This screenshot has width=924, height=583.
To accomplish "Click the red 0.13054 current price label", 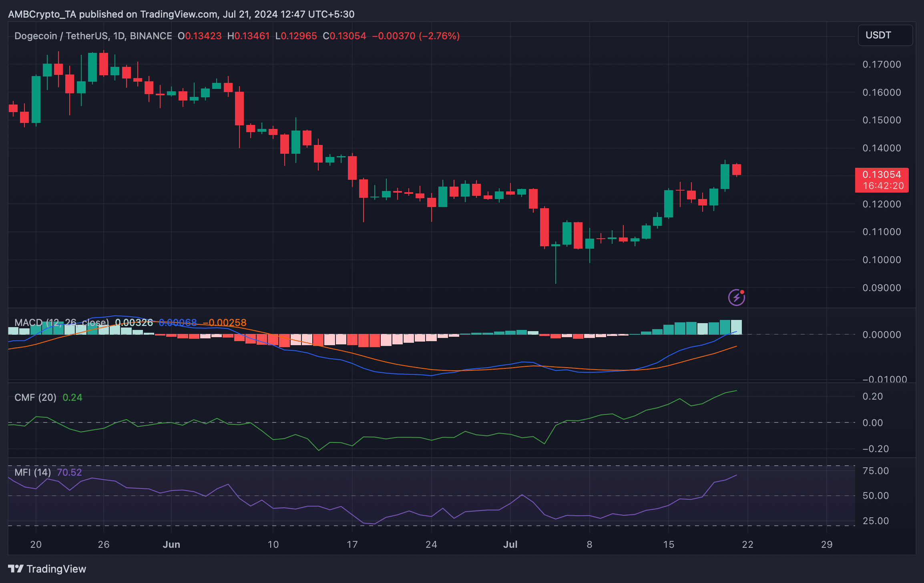I will click(x=882, y=175).
